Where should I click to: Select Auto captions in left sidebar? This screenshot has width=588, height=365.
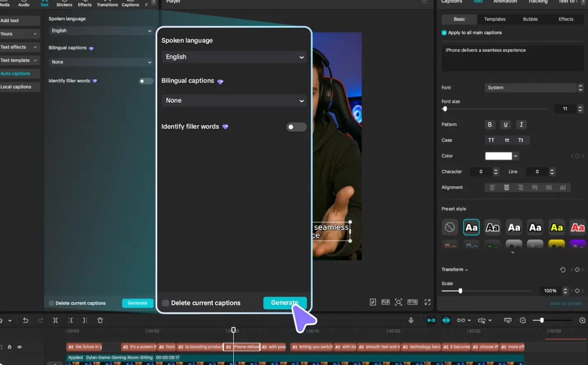(x=19, y=74)
